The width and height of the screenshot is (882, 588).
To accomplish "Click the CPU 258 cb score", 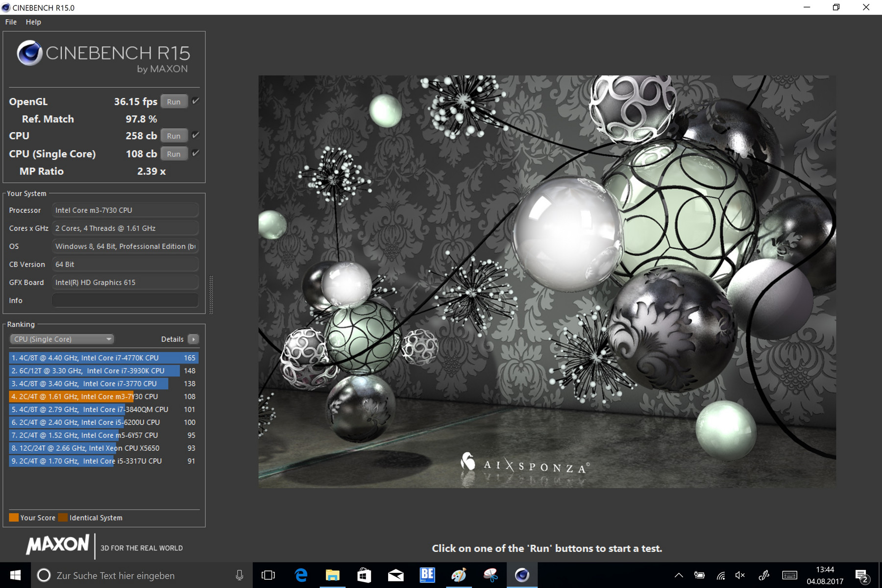I will (x=141, y=136).
